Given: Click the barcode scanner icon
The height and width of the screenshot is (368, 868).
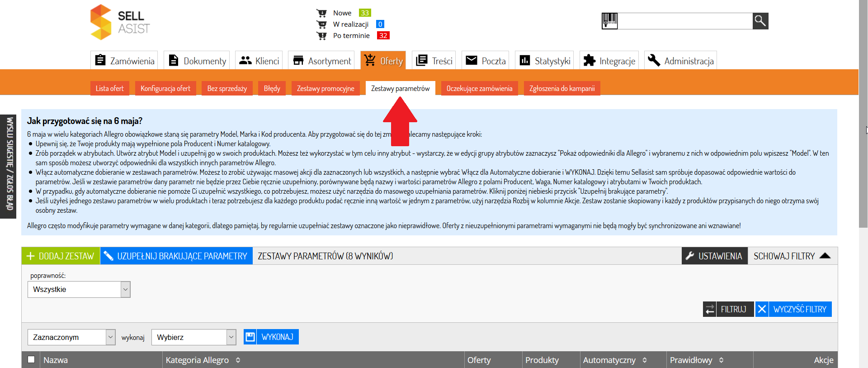Looking at the screenshot, I should click(609, 21).
